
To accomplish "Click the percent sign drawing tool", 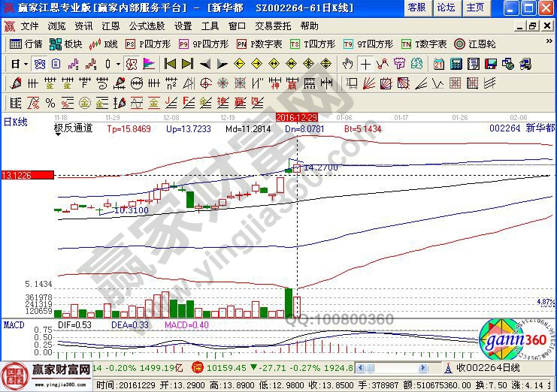I will coord(50,102).
